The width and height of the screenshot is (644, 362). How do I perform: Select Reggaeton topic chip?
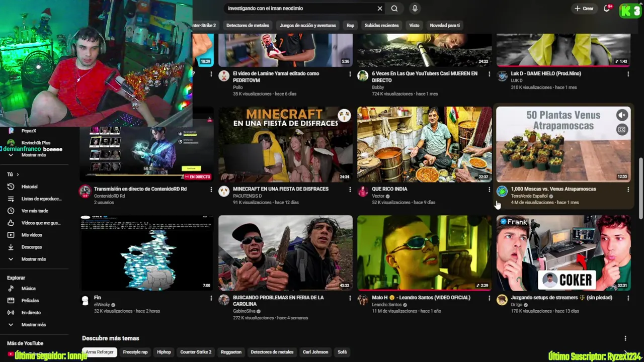click(231, 352)
